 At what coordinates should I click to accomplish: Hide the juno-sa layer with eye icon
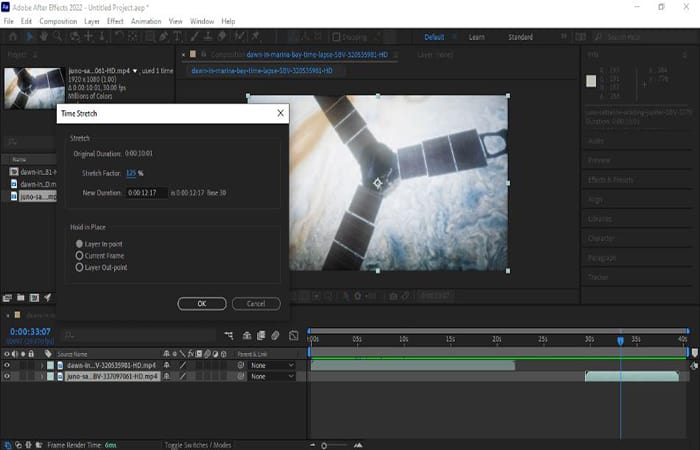point(7,376)
